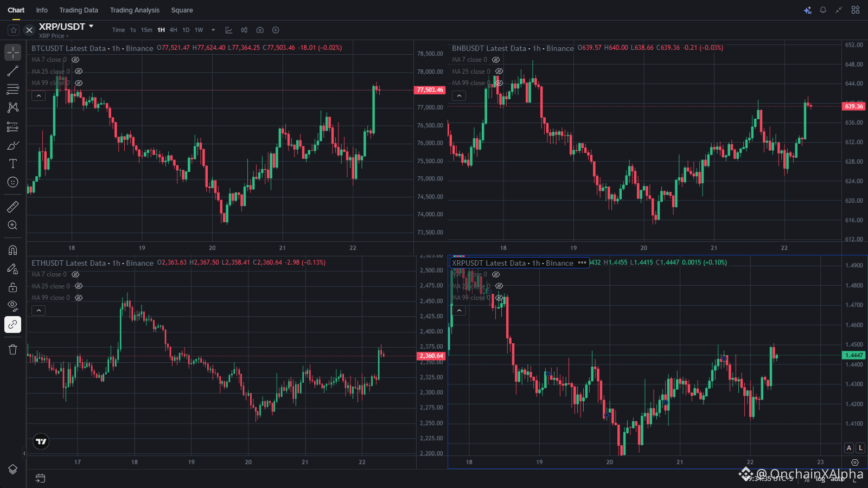This screenshot has height=488, width=868.
Task: Toggle MA 25 visibility on BTCUSDT chart
Action: [79, 71]
